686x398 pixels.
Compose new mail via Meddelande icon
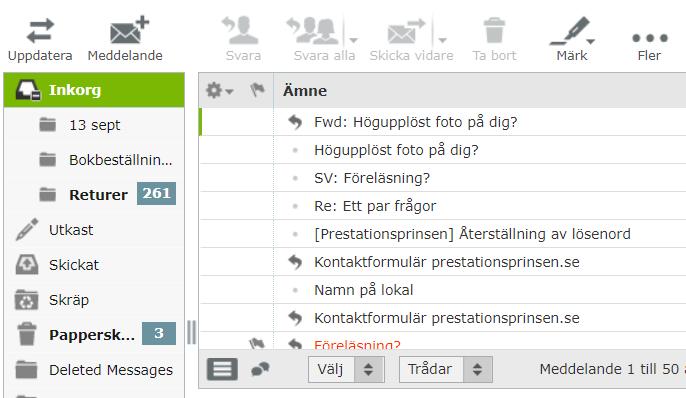click(129, 31)
